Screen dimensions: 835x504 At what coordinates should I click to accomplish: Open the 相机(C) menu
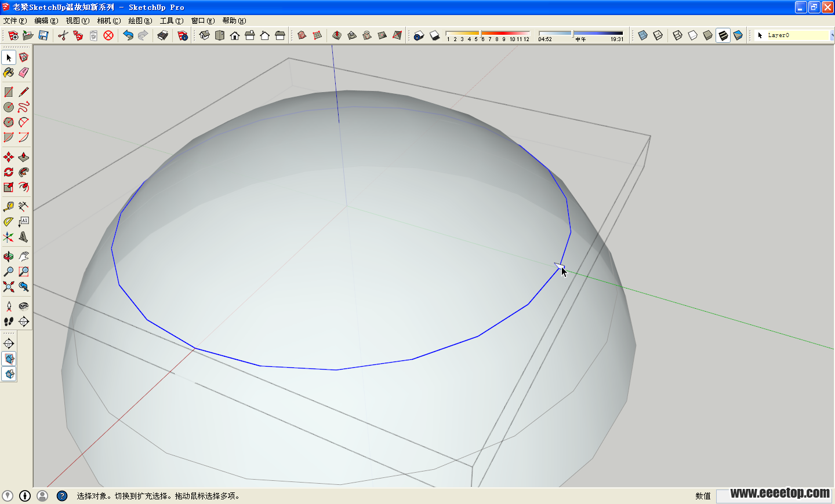108,20
